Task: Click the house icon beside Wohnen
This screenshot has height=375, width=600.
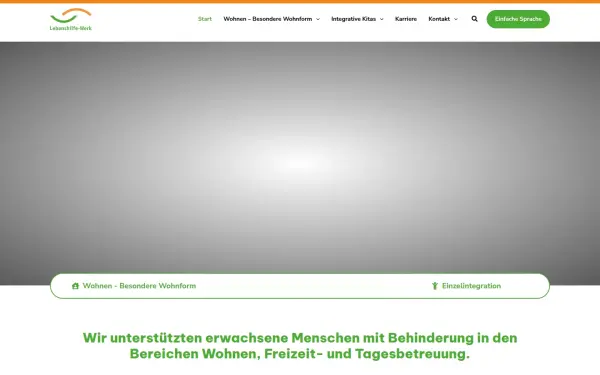Action: coord(75,286)
